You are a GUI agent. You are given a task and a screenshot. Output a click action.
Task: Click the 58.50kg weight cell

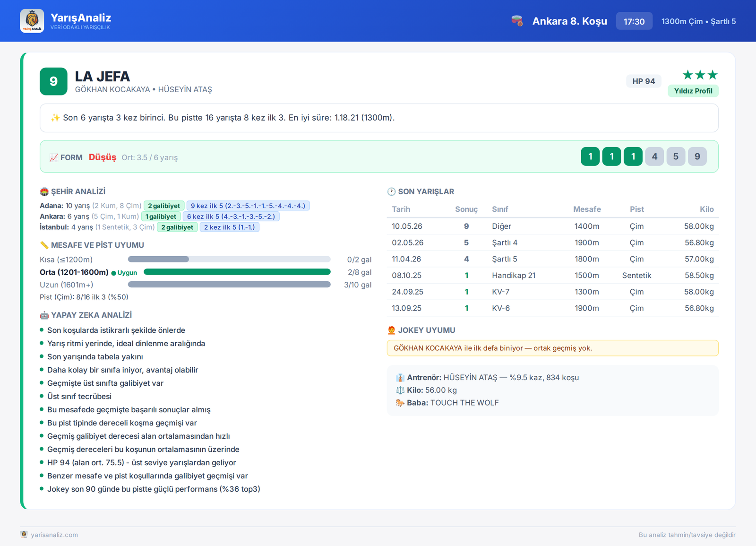pyautogui.click(x=699, y=276)
